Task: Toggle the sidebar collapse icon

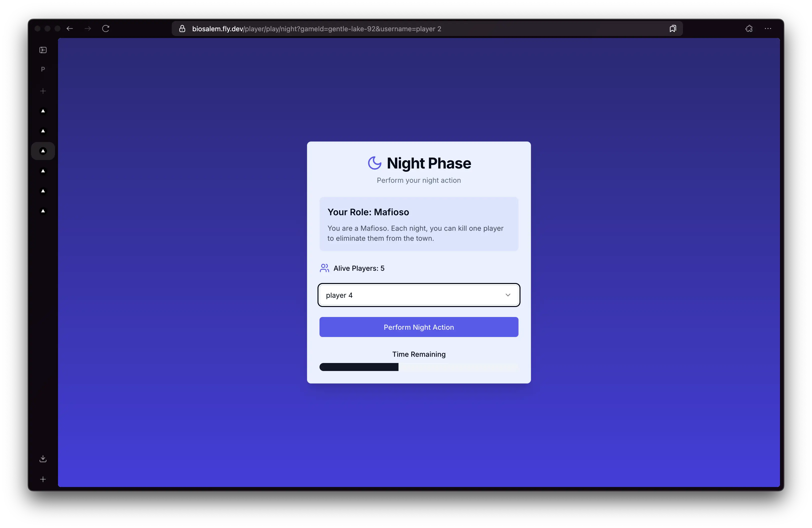Action: click(43, 50)
